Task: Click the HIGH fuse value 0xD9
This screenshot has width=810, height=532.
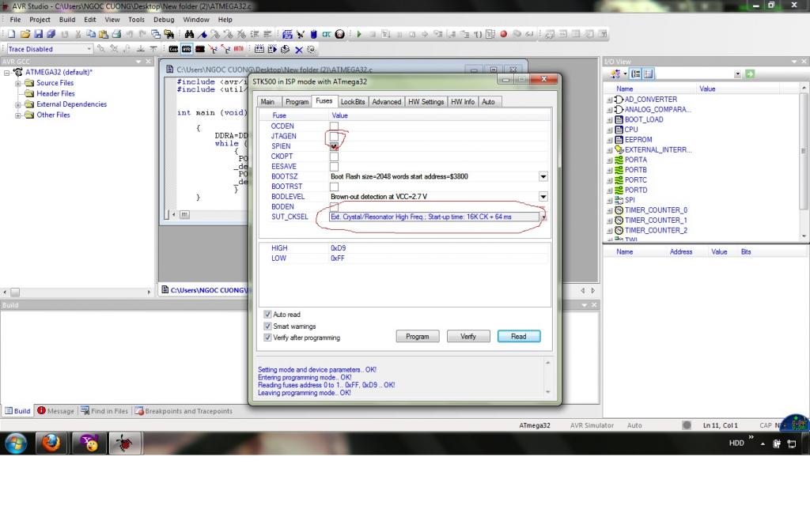Action: tap(339, 248)
